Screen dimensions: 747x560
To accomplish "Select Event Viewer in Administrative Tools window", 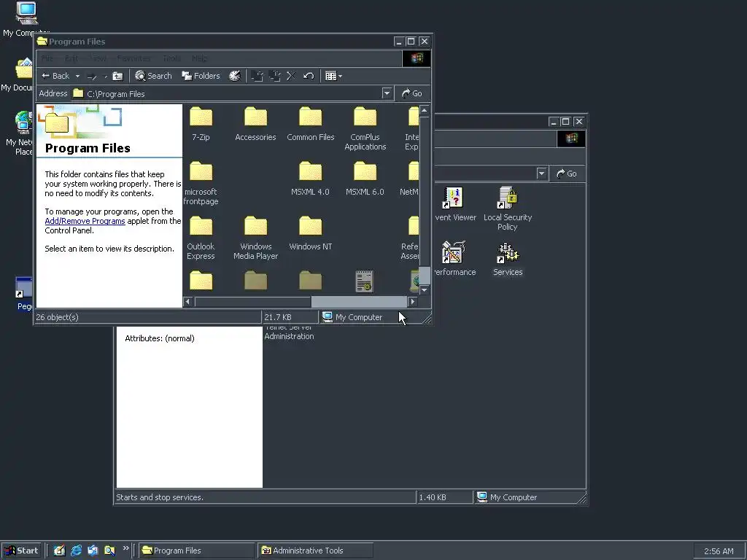I will [x=455, y=205].
